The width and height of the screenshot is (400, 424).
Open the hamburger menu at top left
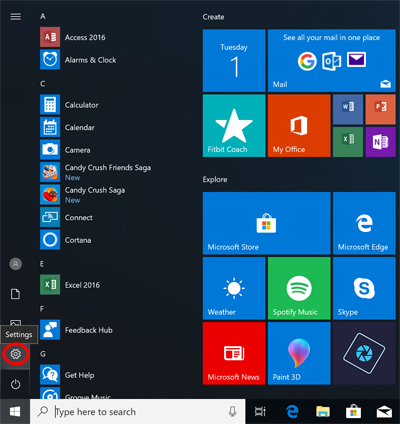pyautogui.click(x=16, y=17)
